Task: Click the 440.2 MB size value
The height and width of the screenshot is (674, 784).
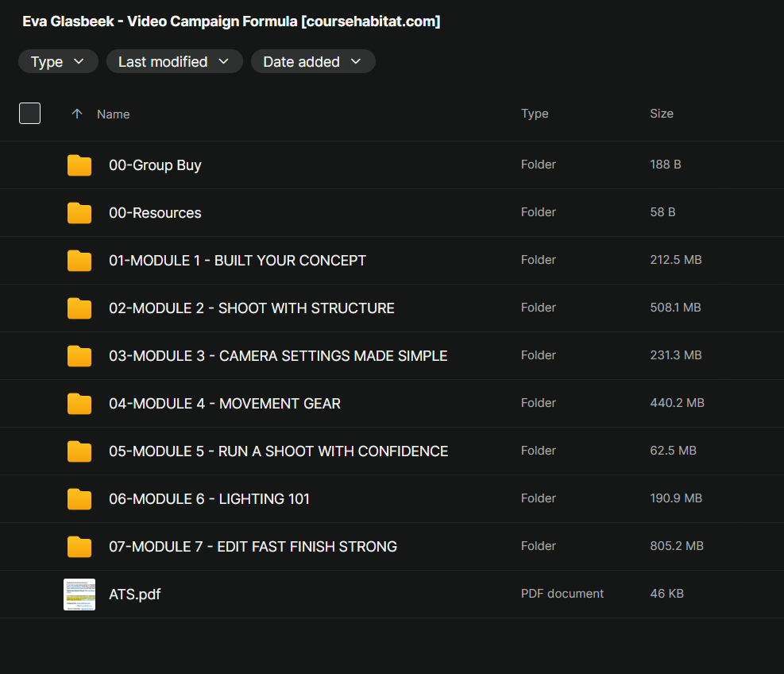Action: click(x=677, y=403)
